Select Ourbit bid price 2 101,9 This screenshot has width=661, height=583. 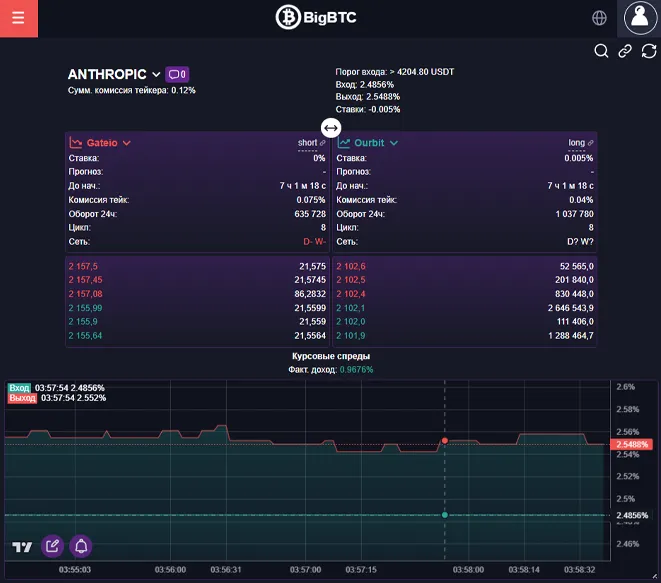[351, 336]
